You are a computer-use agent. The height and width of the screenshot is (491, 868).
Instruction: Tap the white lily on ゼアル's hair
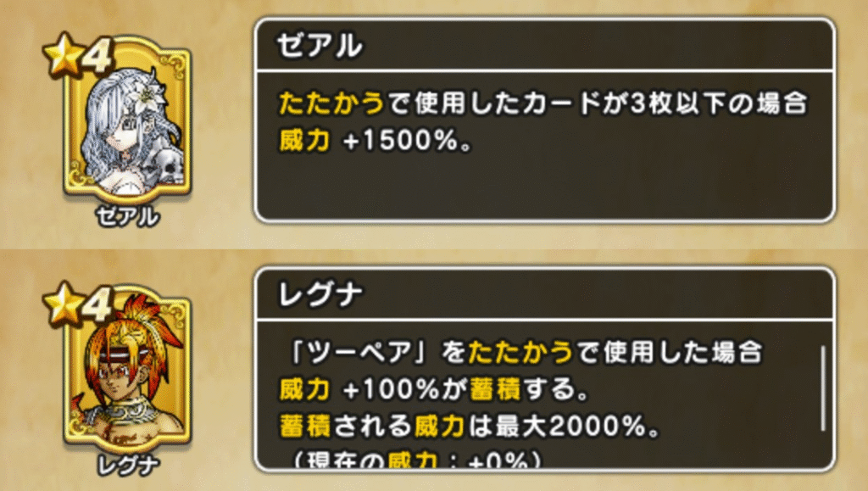[x=154, y=86]
